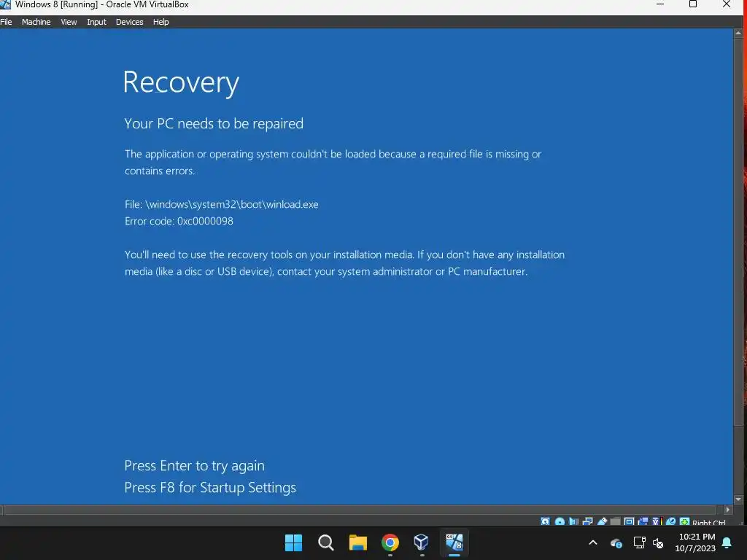Open the View menu

coord(69,22)
